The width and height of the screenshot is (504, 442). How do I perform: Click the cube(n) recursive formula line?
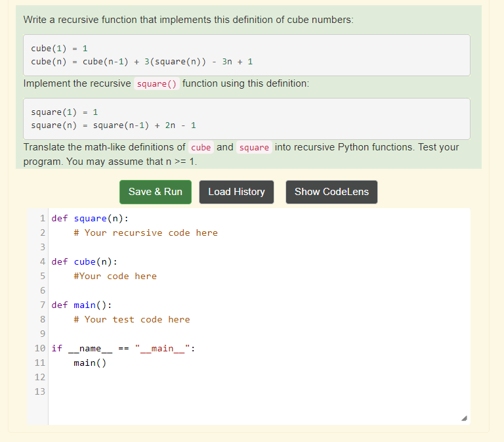click(x=142, y=62)
